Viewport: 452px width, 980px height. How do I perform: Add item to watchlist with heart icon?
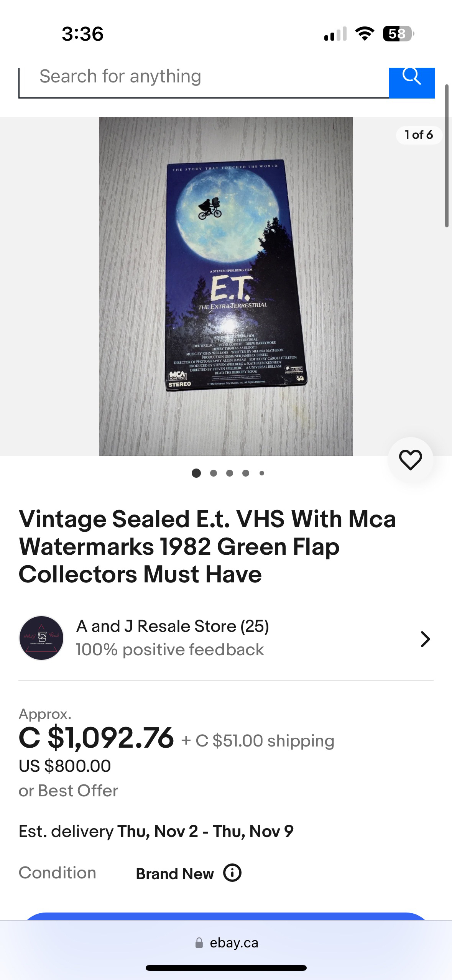pos(411,459)
